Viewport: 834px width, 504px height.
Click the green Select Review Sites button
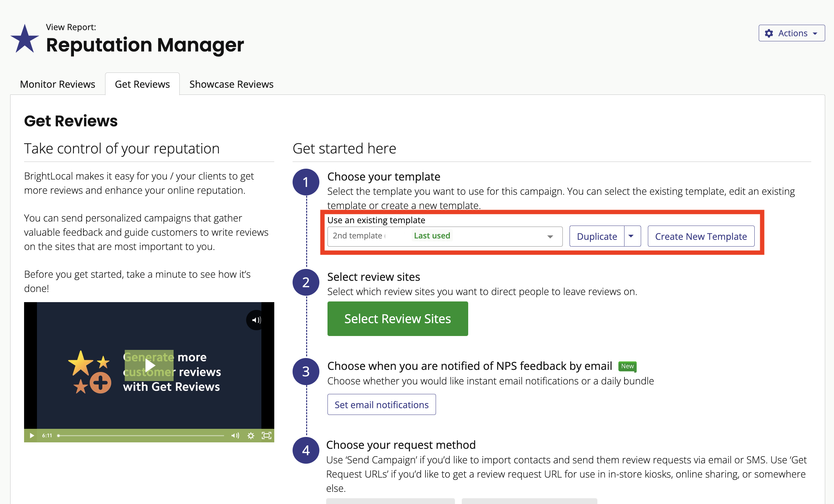(x=398, y=319)
